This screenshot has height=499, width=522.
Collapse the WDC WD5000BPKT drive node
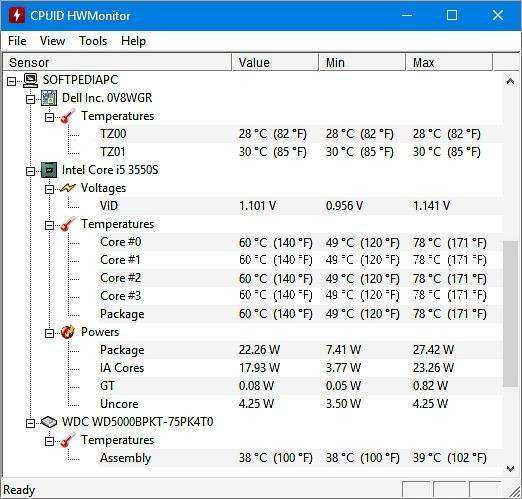30,423
